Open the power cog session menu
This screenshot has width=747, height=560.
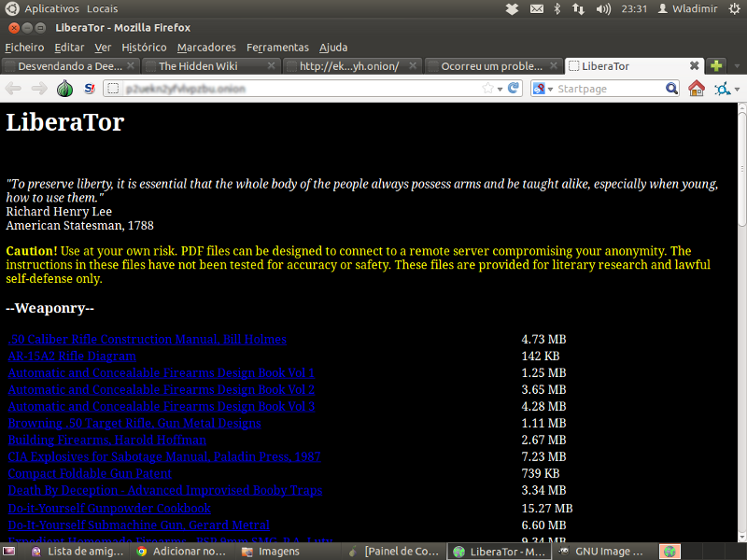pyautogui.click(x=734, y=8)
